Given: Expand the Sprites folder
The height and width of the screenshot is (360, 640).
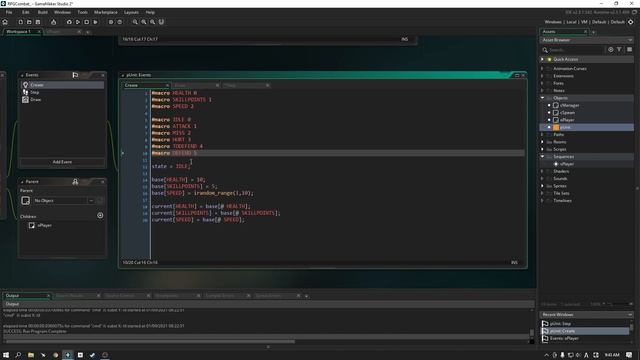Looking at the screenshot, I should [542, 186].
